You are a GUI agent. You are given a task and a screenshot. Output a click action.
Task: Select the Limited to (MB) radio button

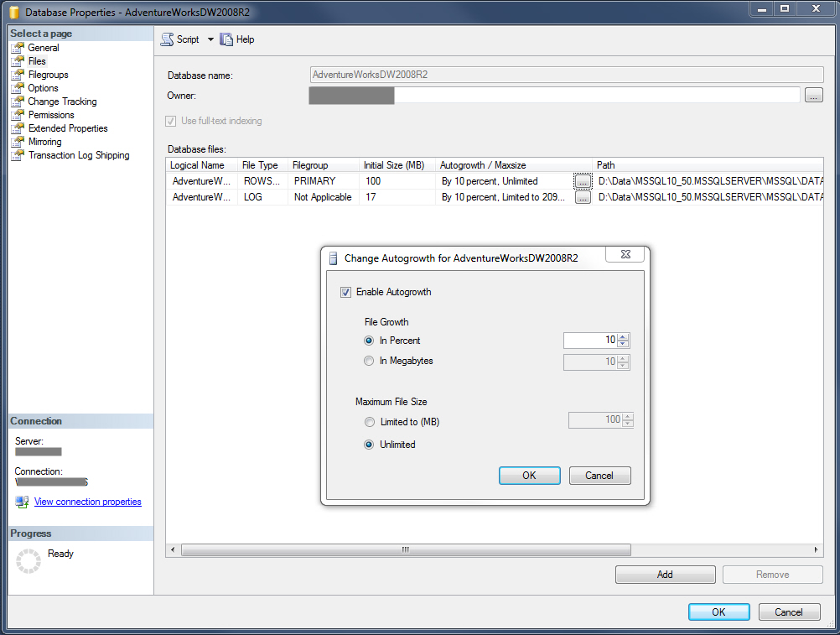(x=370, y=422)
